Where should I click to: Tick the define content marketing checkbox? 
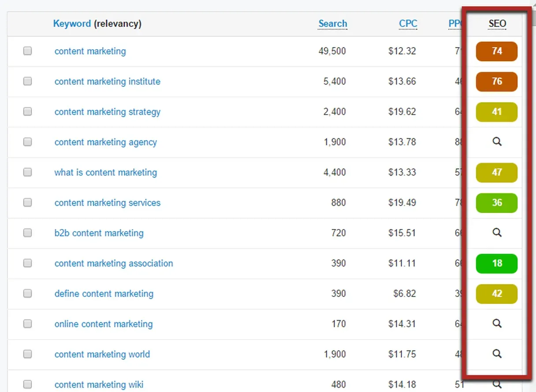(28, 294)
